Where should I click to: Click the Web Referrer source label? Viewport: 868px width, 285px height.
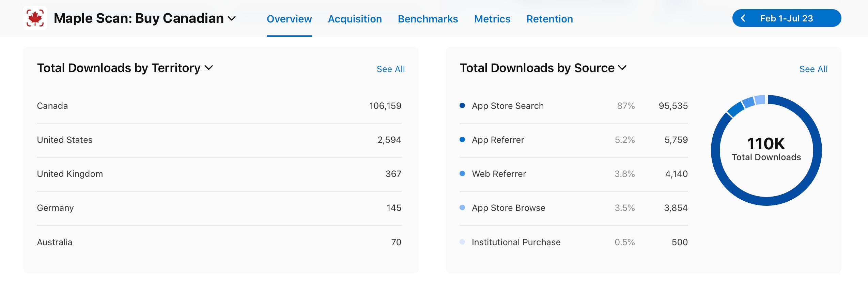(499, 174)
